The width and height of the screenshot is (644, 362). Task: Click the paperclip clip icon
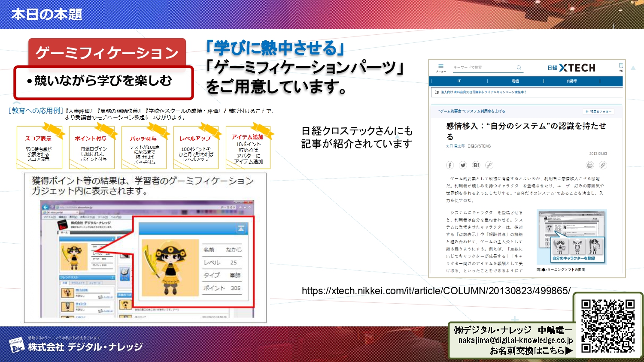coord(603,165)
